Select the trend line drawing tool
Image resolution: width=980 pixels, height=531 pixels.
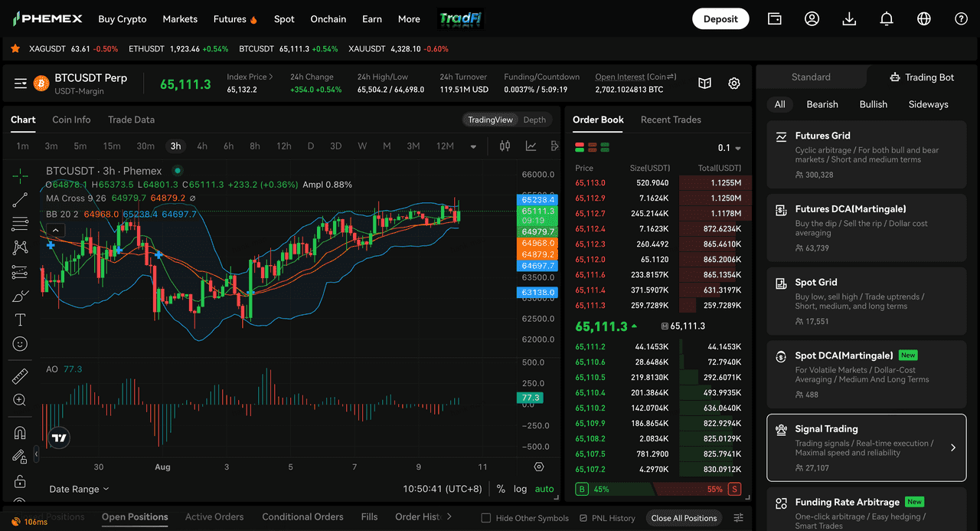pyautogui.click(x=20, y=200)
